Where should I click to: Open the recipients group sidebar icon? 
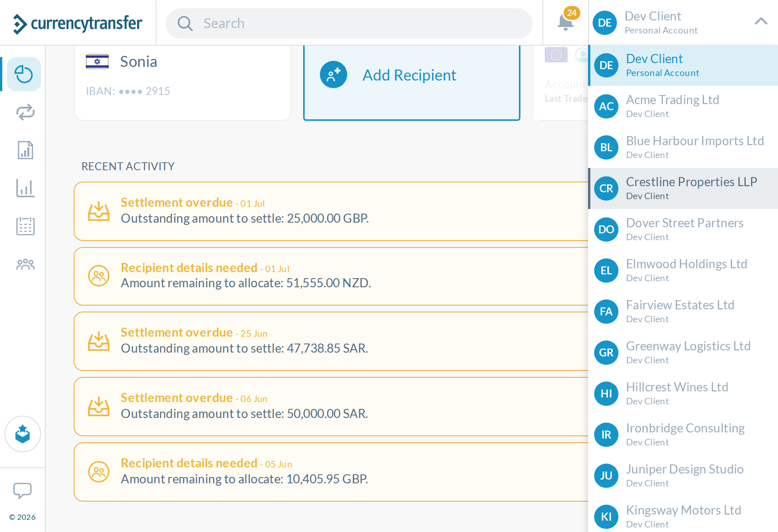[x=25, y=264]
